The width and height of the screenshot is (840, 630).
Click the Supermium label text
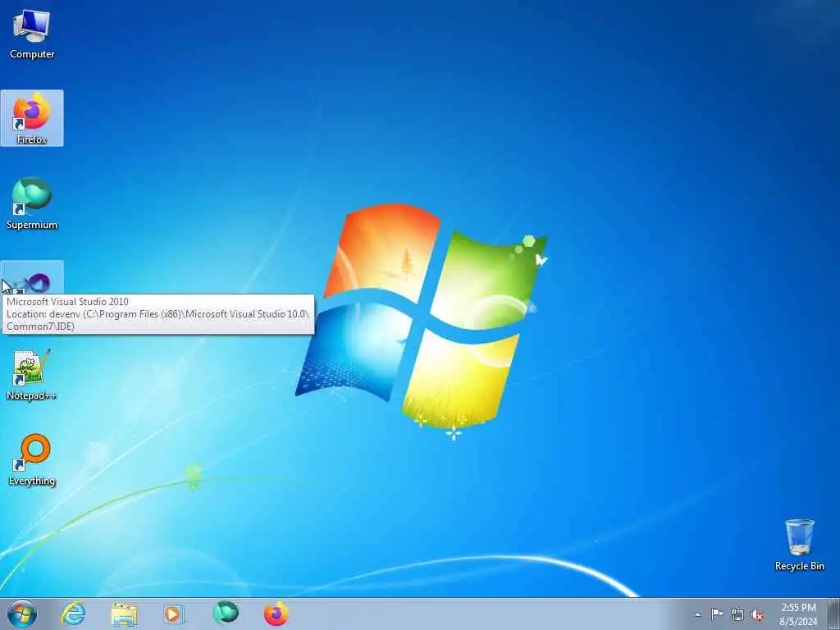(32, 225)
